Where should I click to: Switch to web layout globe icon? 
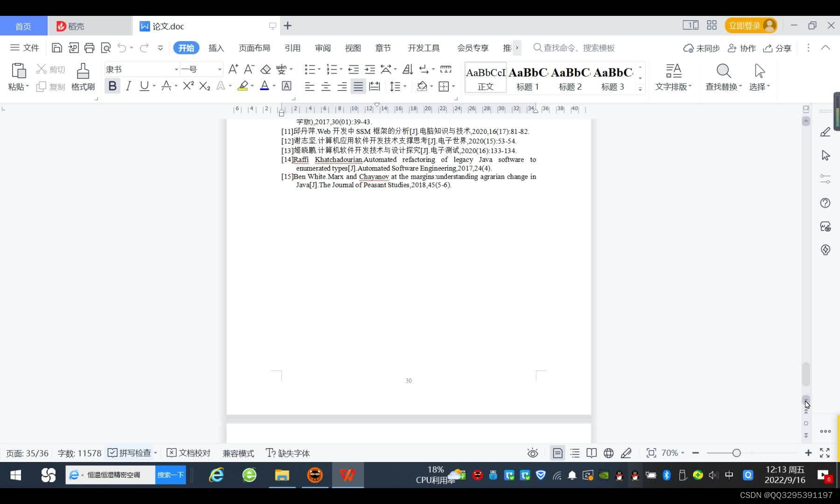click(609, 453)
